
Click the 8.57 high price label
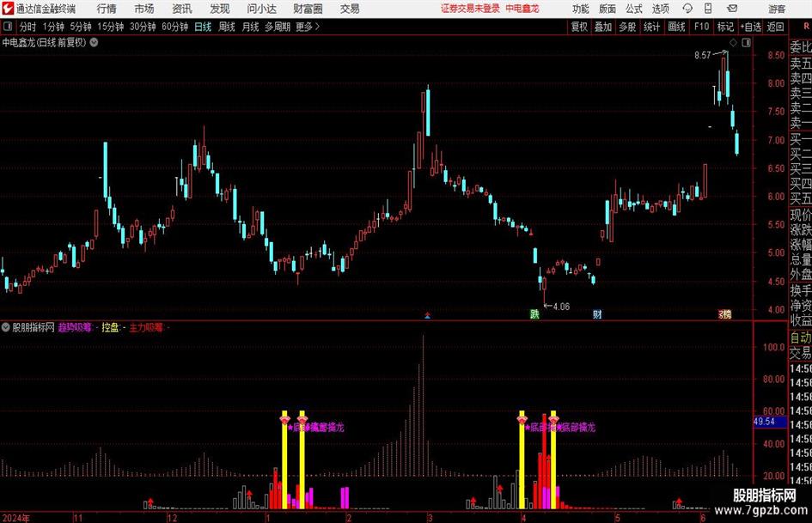pos(703,55)
